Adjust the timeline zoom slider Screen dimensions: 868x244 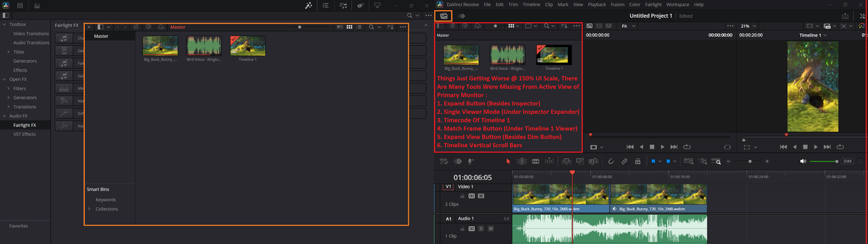[x=750, y=161]
